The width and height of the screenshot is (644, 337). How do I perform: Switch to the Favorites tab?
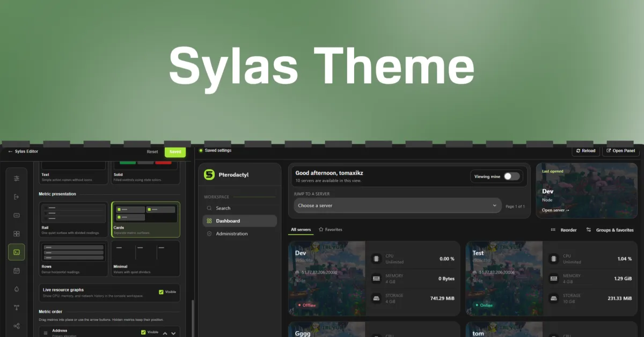[x=330, y=230]
